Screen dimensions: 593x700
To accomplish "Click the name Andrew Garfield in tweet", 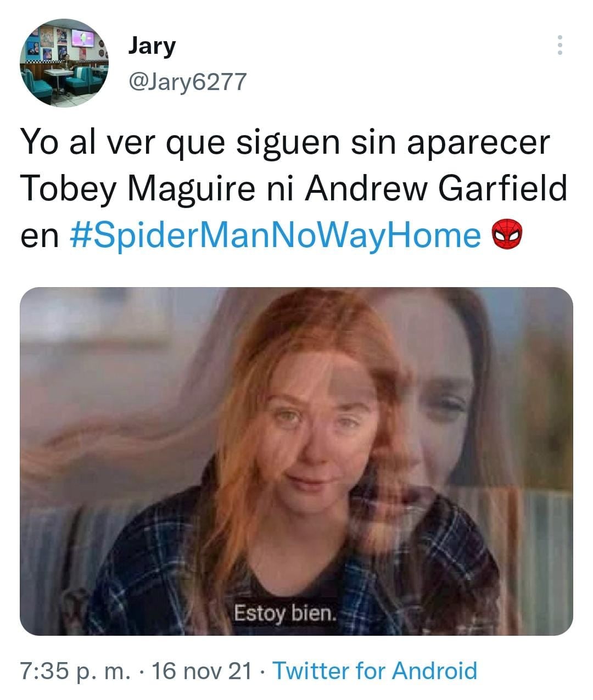I will [435, 188].
